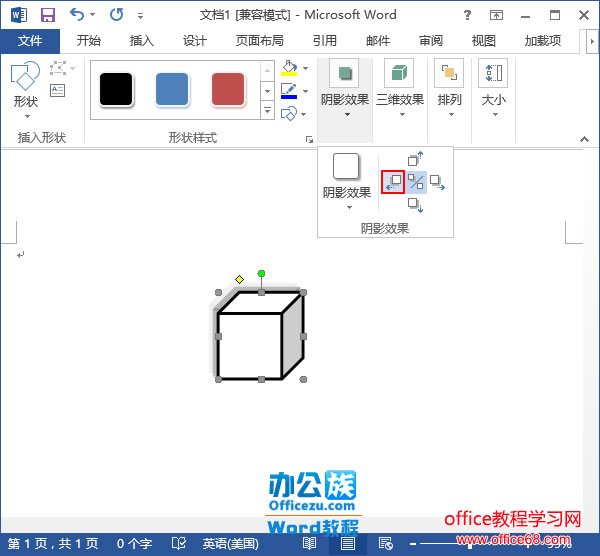Click the Save icon in the quick access toolbar

(x=48, y=15)
